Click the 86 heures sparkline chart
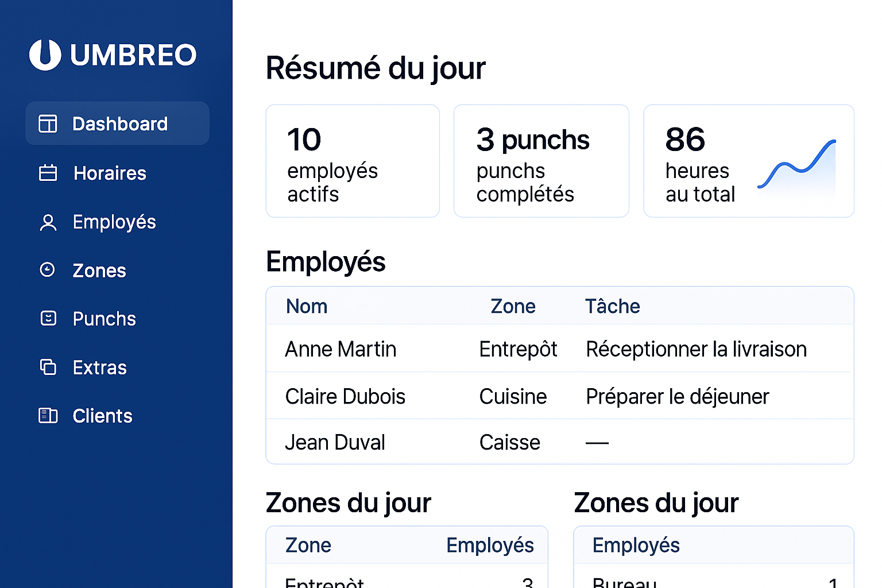Screen dimensions: 882x588 click(797, 167)
